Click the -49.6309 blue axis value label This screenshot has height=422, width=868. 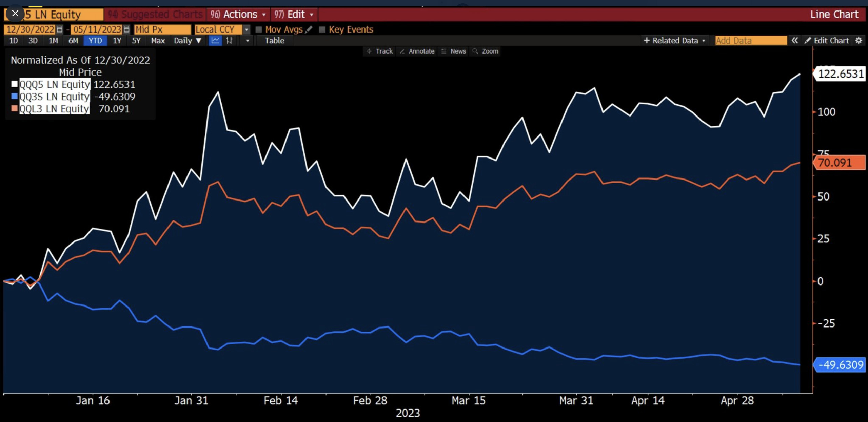pos(840,365)
